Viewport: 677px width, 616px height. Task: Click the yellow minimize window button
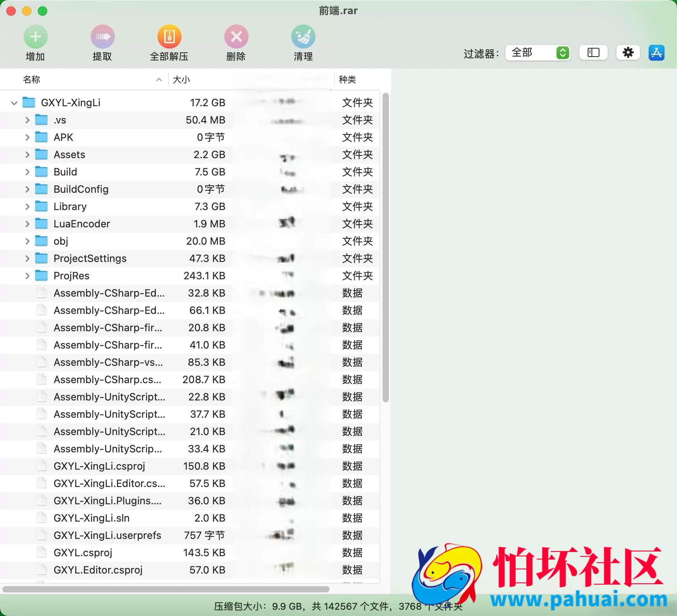27,11
